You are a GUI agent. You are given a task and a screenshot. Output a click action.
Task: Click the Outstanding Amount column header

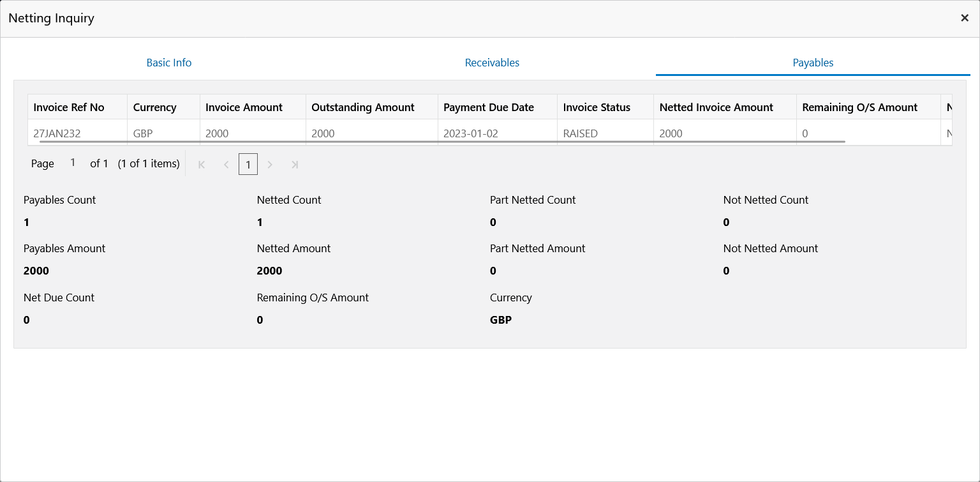(x=372, y=107)
